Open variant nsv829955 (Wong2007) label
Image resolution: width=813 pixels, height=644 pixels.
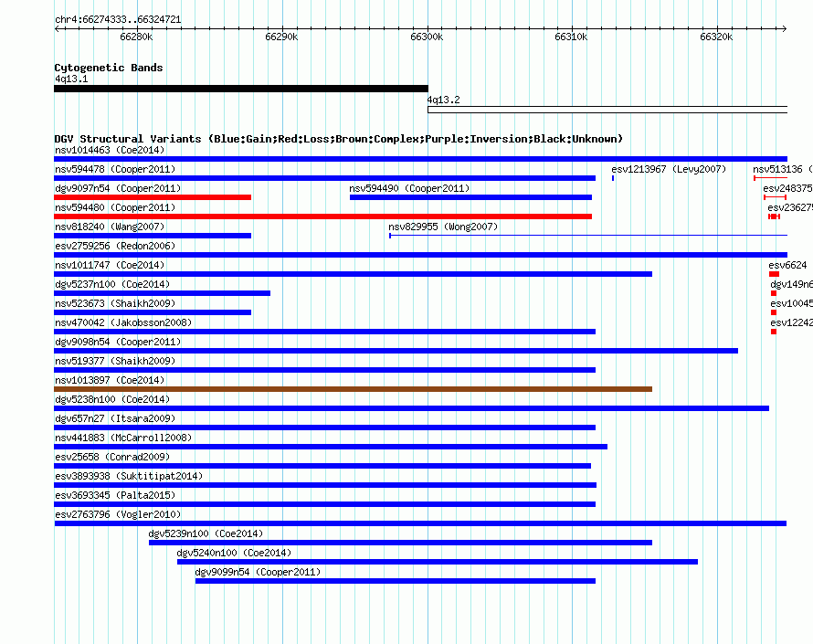point(443,227)
